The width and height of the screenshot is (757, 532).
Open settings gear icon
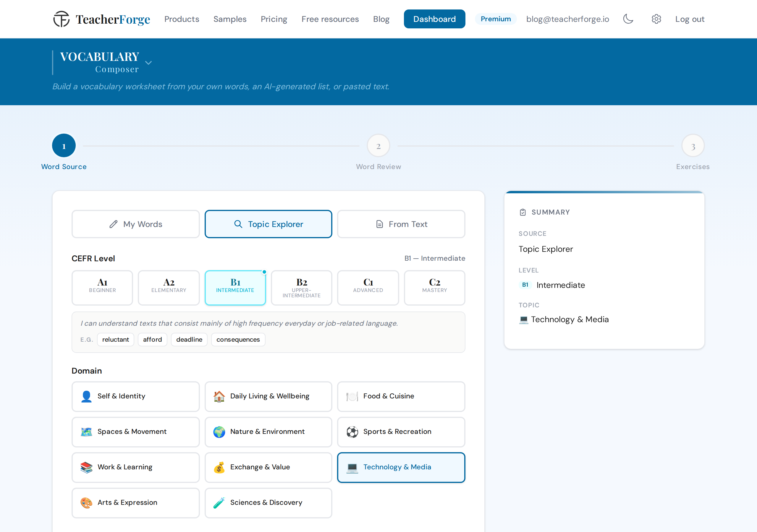coord(656,19)
